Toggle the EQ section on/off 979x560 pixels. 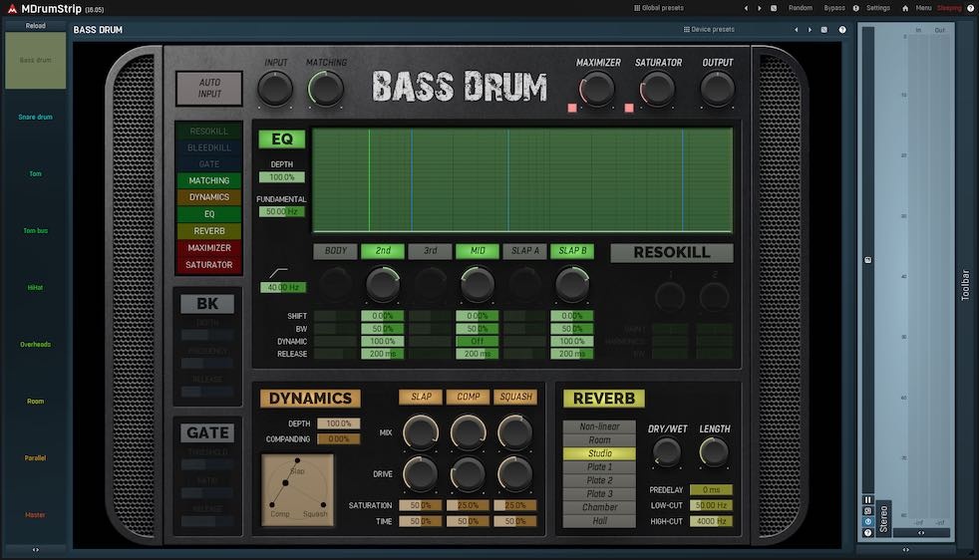[x=282, y=140]
